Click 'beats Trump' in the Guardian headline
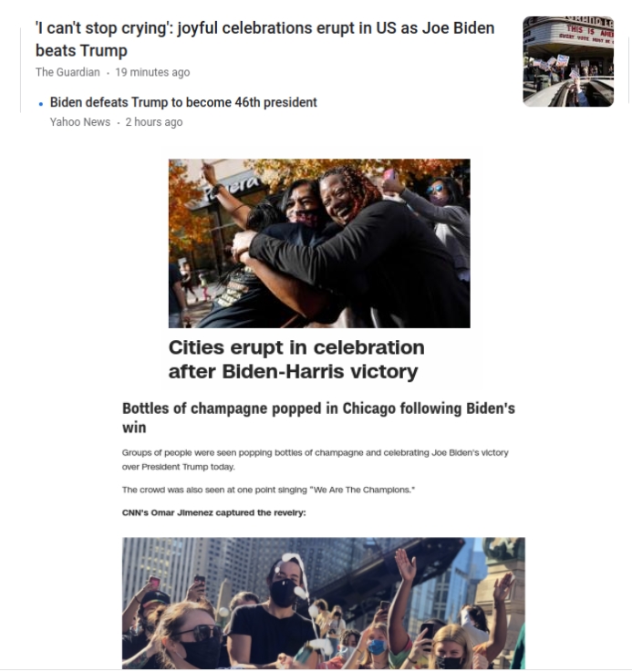Screen dimensions: 632x672 [81, 50]
